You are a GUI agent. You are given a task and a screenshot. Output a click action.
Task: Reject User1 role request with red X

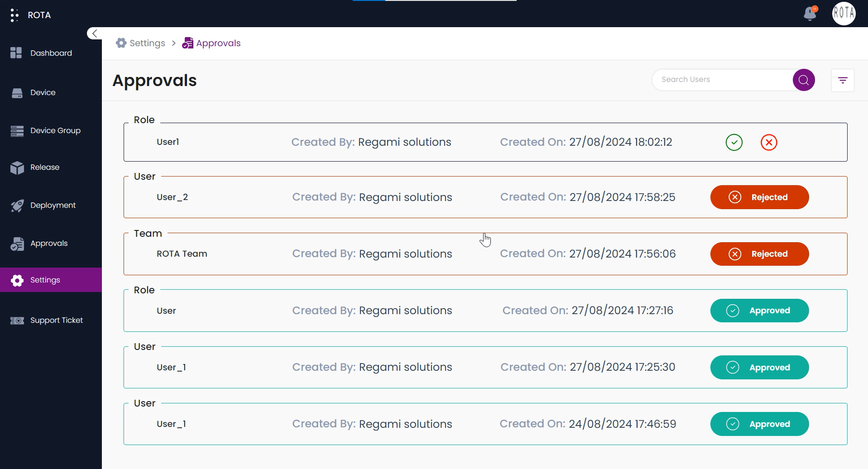(x=769, y=142)
